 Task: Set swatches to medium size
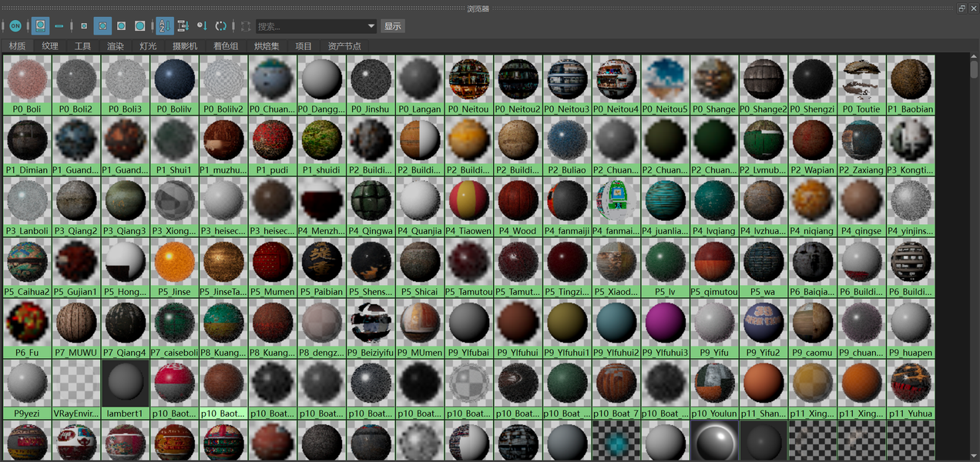[102, 26]
